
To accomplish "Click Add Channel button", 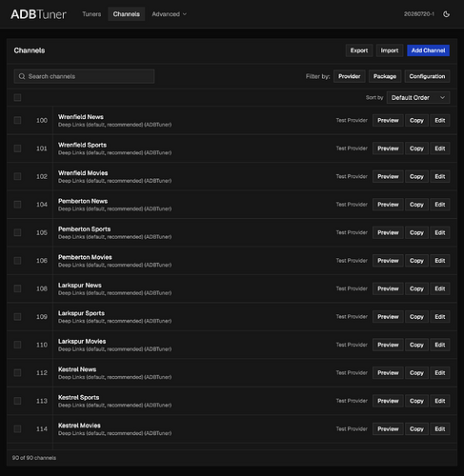I will click(x=428, y=50).
